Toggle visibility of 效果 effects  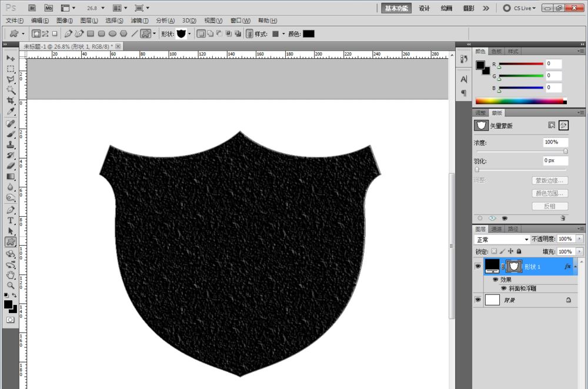[495, 280]
